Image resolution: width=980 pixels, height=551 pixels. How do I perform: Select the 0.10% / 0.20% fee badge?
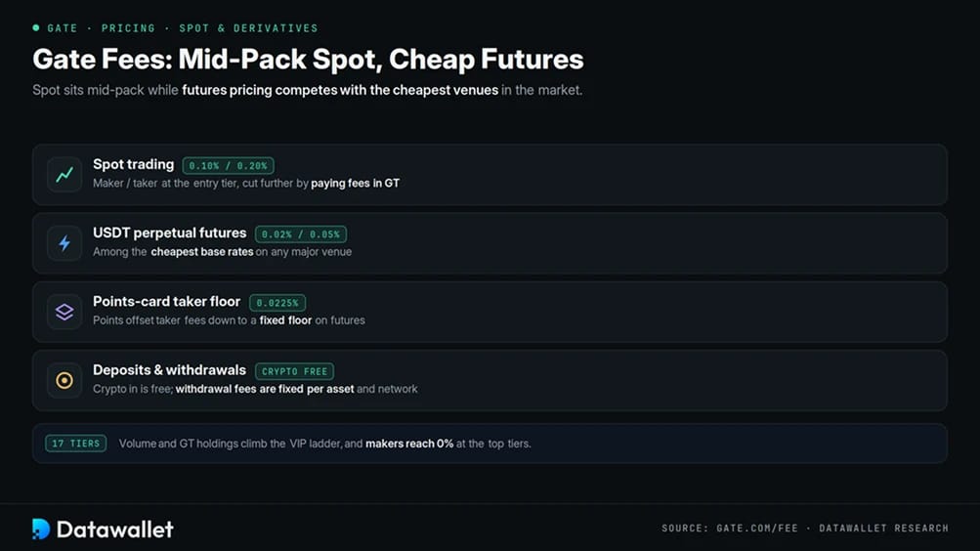tap(228, 165)
